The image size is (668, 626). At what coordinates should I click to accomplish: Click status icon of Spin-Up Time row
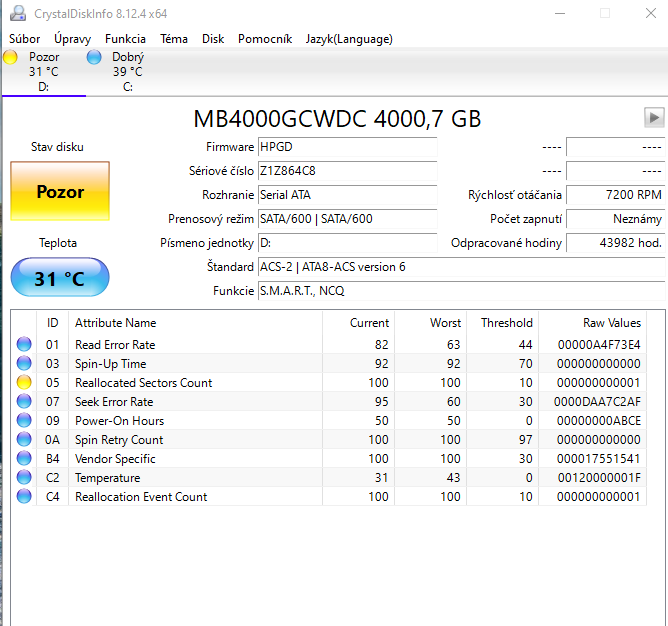coord(24,363)
